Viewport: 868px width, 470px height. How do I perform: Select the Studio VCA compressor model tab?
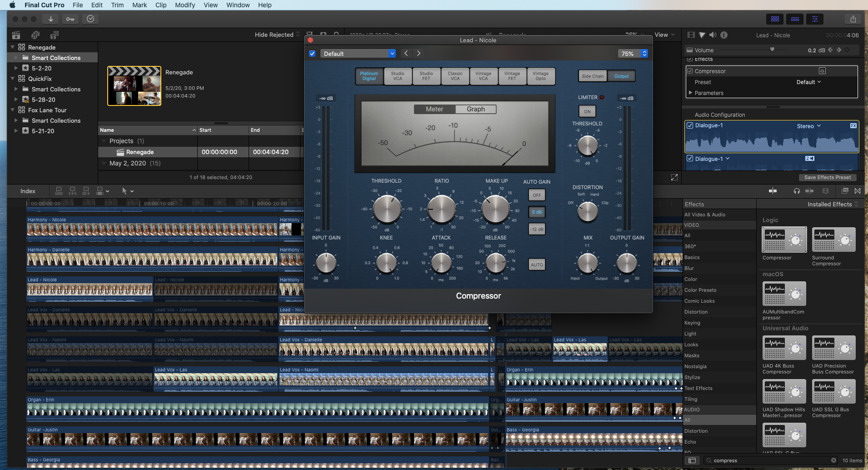(x=397, y=76)
